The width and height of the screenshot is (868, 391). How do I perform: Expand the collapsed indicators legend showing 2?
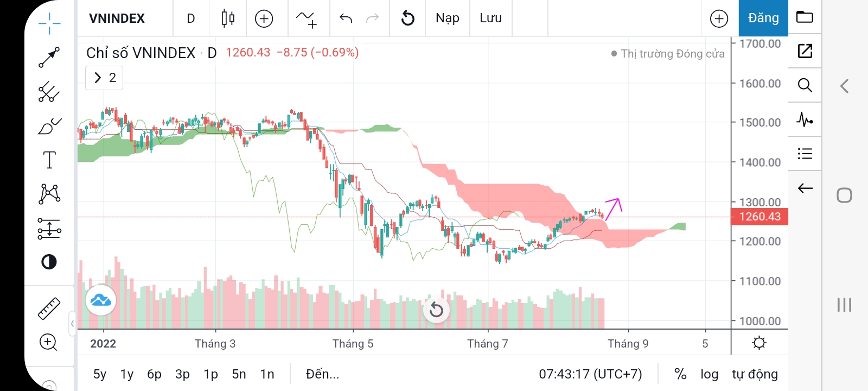(x=104, y=78)
